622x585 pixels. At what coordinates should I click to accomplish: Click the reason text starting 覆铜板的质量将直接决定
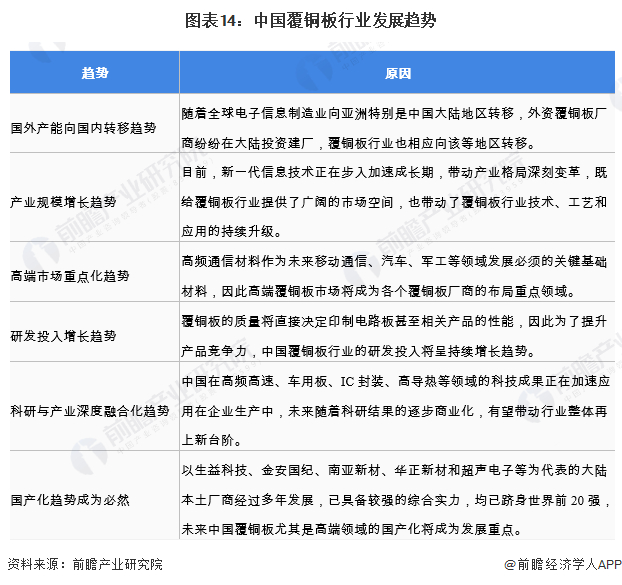(x=394, y=336)
